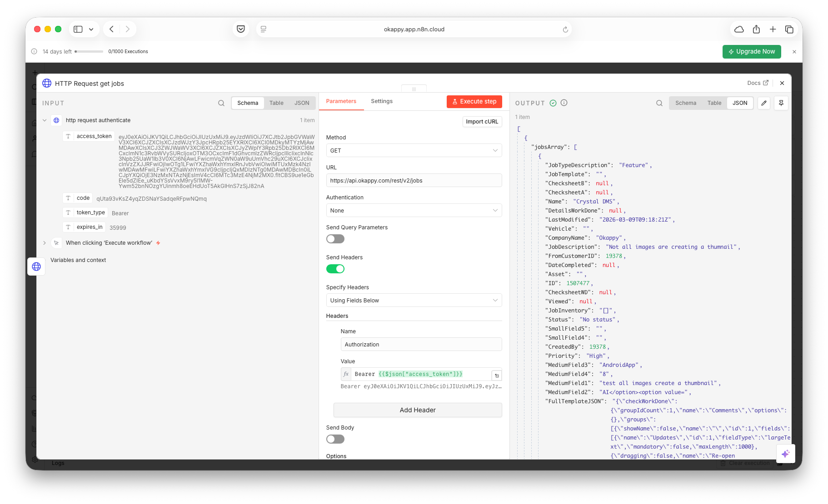Viewport: 828px width, 504px height.
Task: Click the Execute step button
Action: point(474,102)
